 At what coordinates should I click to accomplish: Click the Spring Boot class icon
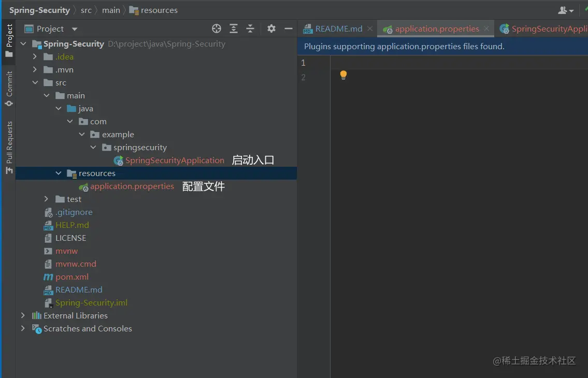click(119, 161)
